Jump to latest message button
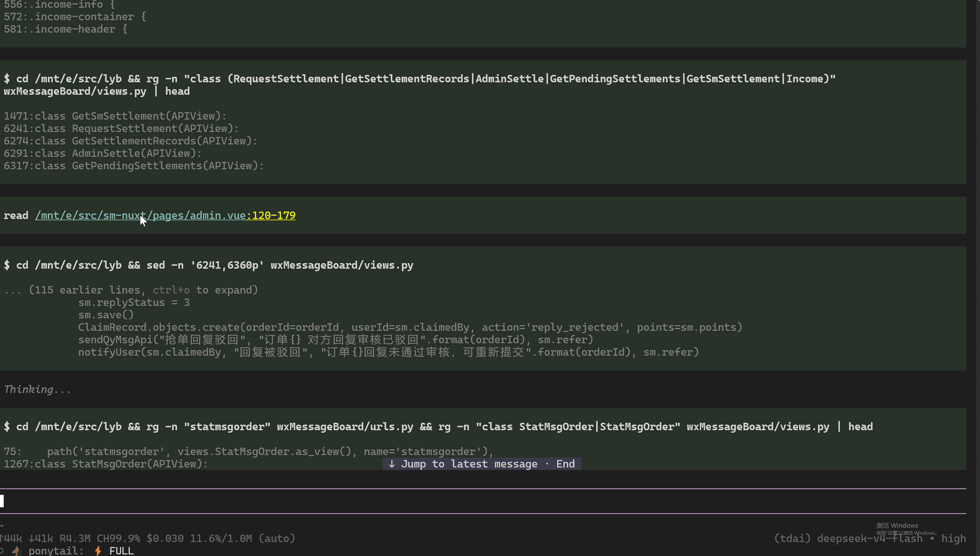 pos(482,464)
